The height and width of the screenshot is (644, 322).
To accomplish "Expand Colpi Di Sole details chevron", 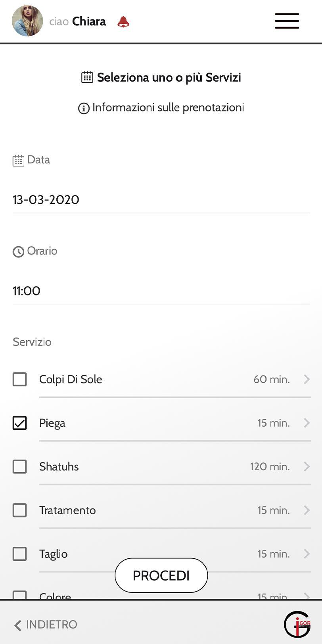I will point(307,379).
